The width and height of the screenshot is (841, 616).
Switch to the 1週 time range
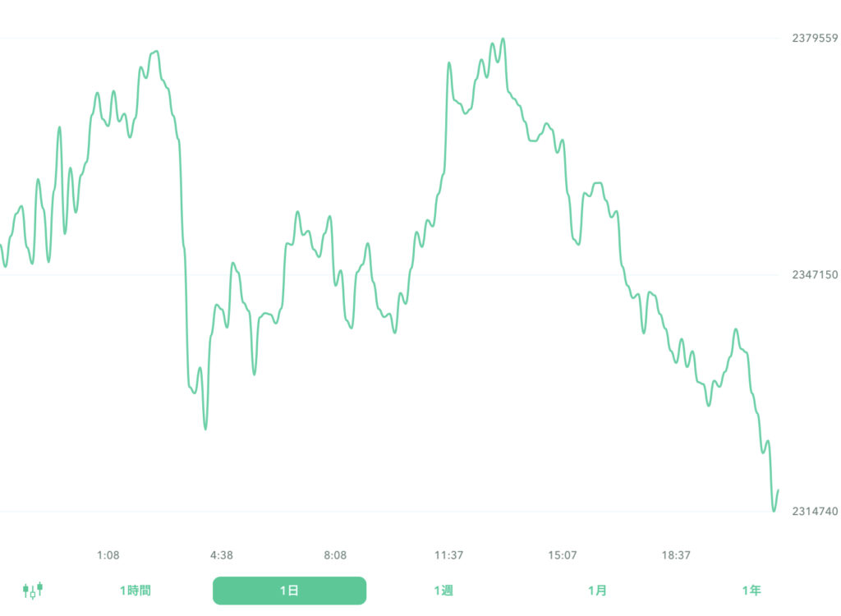point(443,591)
